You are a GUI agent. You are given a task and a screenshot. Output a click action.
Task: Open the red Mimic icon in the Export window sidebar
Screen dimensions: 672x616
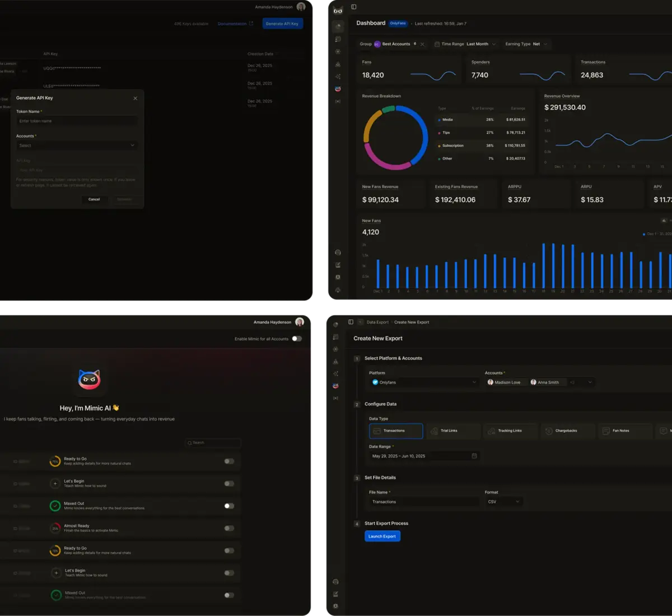click(335, 386)
